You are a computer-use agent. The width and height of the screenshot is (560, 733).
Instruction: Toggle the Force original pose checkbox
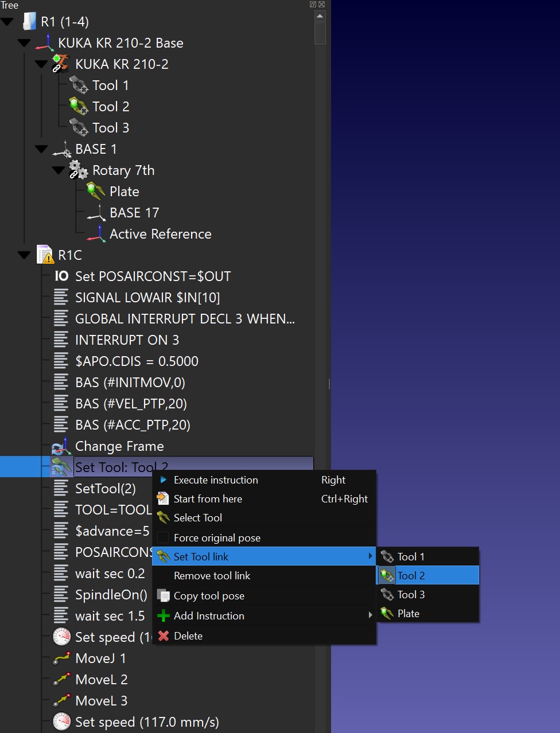coord(163,537)
